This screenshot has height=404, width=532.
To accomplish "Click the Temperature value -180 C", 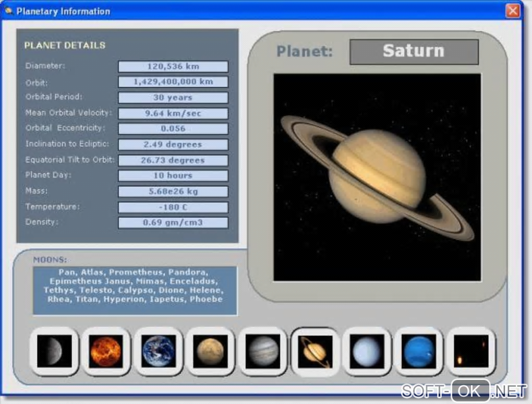I will [173, 207].
